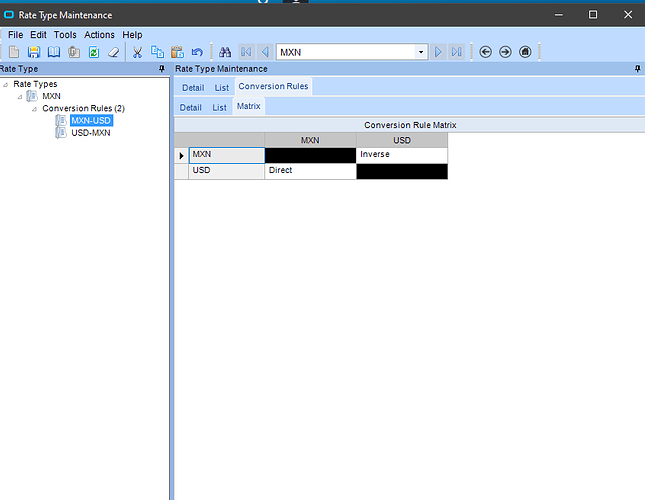Click the Save floppy disk icon
This screenshot has height=500, width=645.
pos(34,52)
